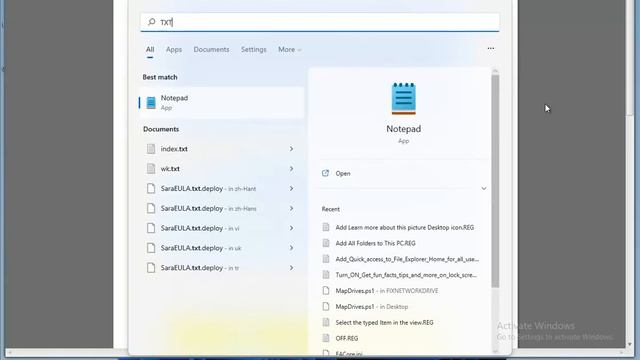Image resolution: width=640 pixels, height=360 pixels.
Task: Switch to the Apps tab
Action: coord(173,49)
